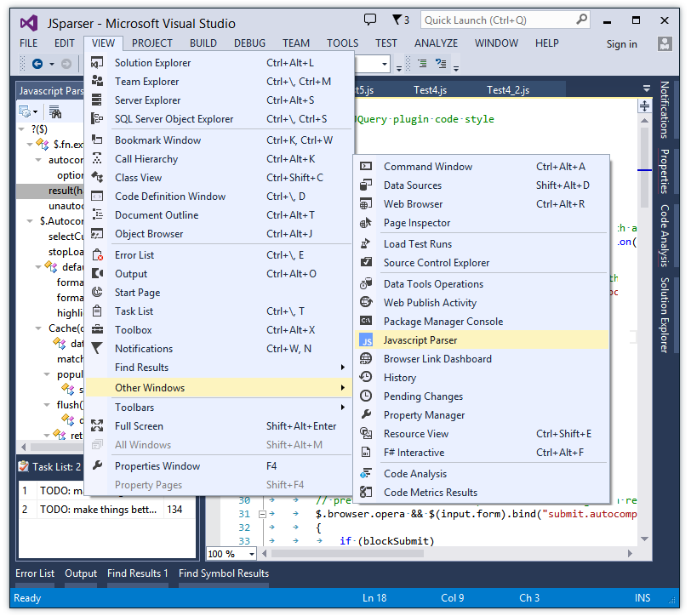
Task: Click the Increase Indent toolbar icon
Action: pyautogui.click(x=422, y=64)
